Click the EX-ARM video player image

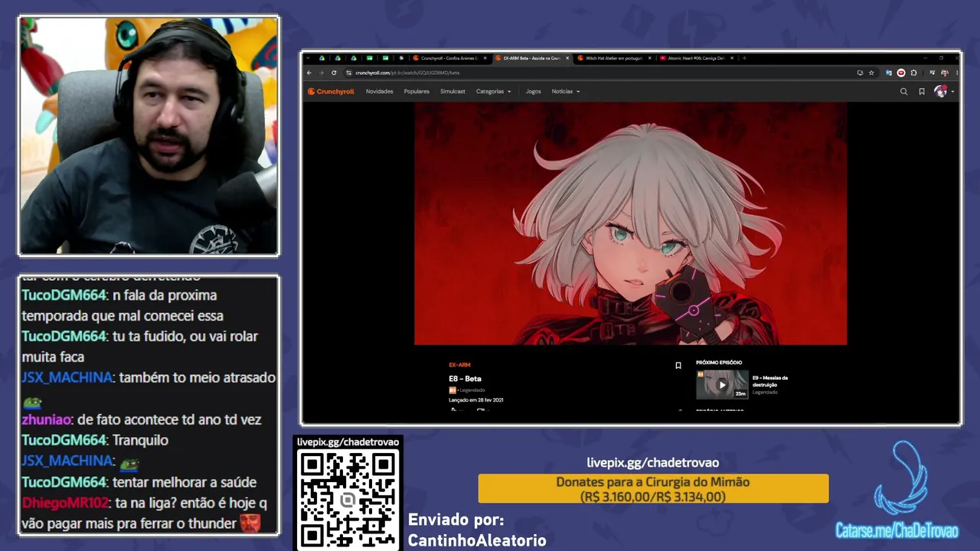pos(631,223)
